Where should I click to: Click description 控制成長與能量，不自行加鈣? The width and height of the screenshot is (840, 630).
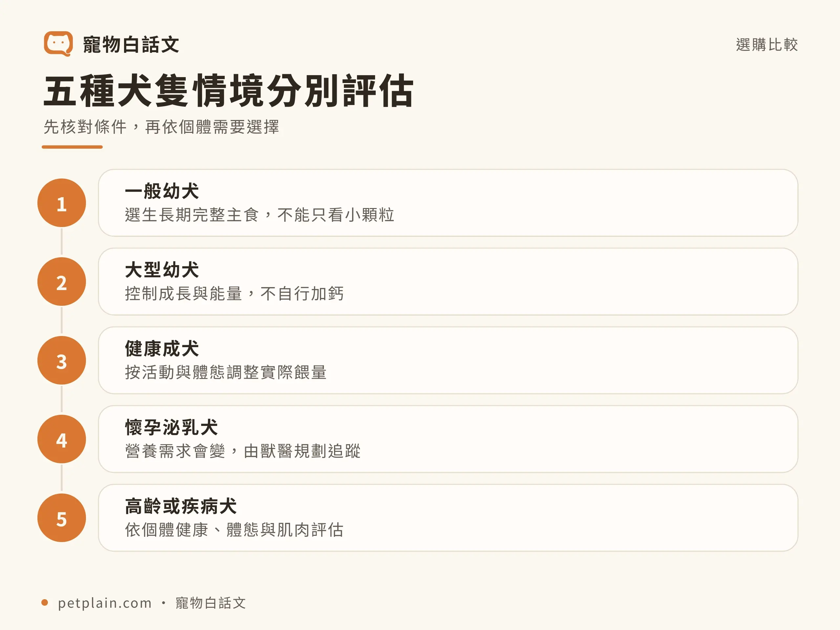pos(234,294)
